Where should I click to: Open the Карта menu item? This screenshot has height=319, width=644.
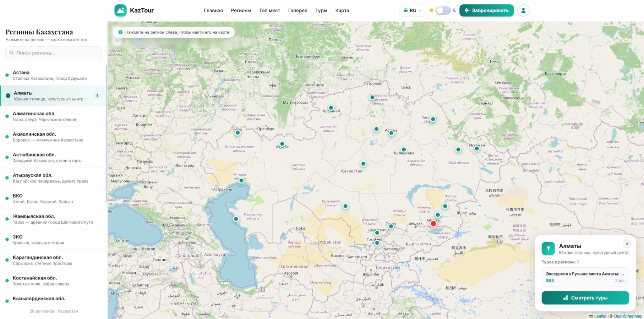pos(342,10)
